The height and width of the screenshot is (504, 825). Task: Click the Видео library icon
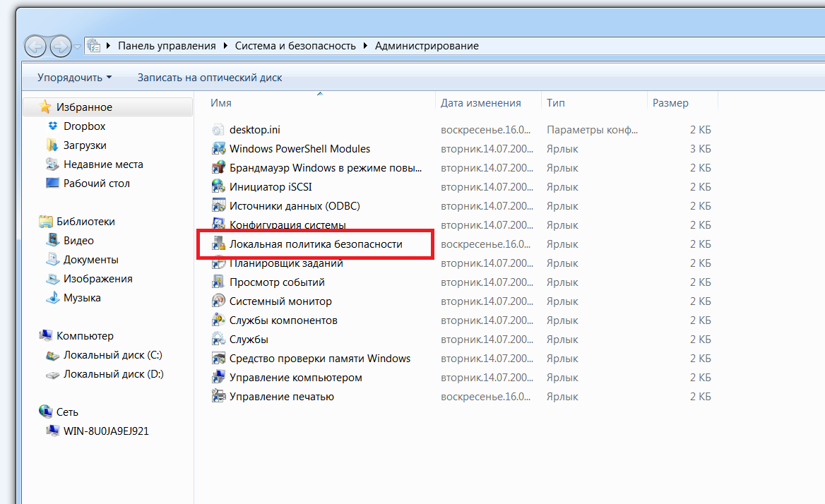point(52,240)
